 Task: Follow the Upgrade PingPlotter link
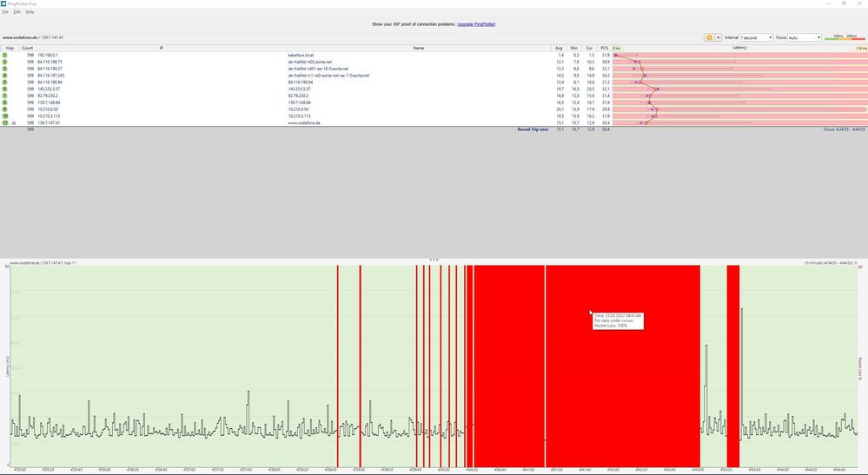click(x=476, y=24)
